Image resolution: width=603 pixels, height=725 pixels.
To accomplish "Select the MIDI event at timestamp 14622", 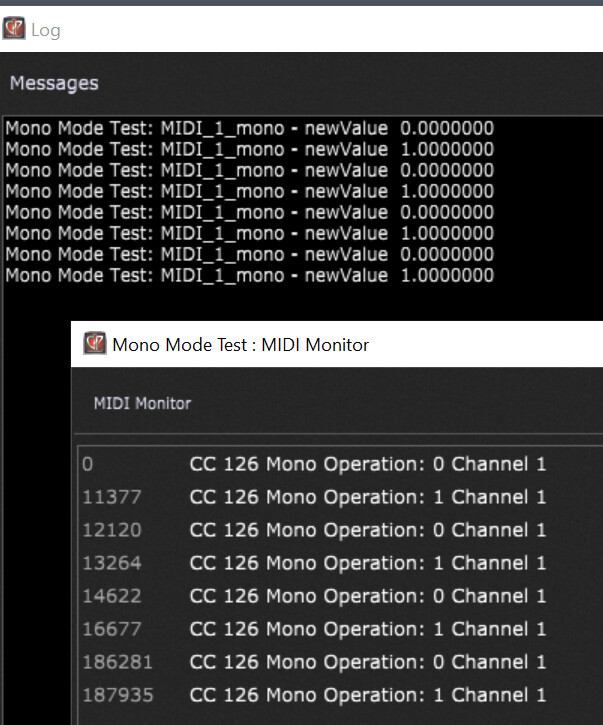I will tap(367, 596).
